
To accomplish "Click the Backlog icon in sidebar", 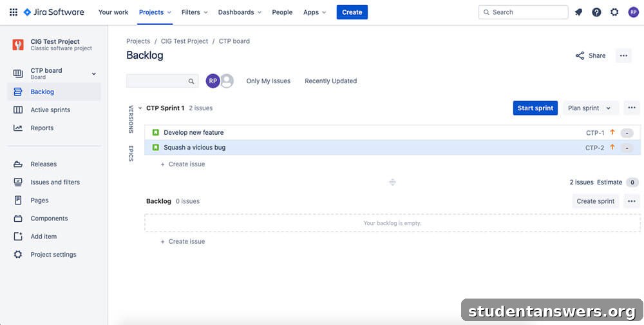I will point(17,92).
